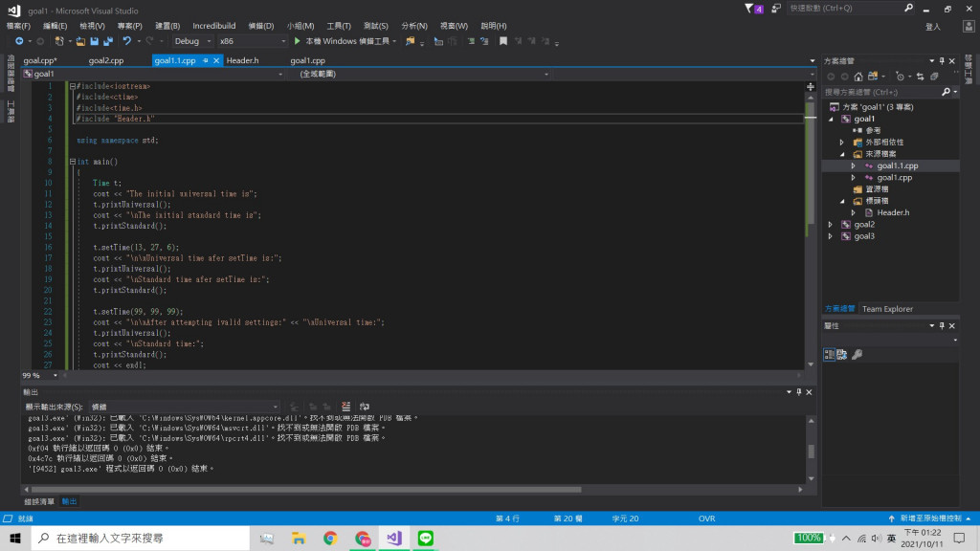Click the uncomment selected lines icon

[x=484, y=41]
